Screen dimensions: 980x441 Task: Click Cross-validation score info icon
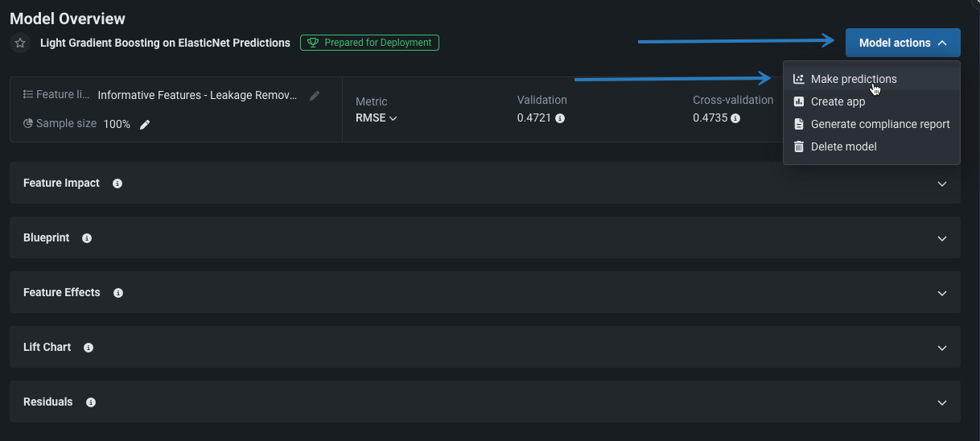point(735,118)
